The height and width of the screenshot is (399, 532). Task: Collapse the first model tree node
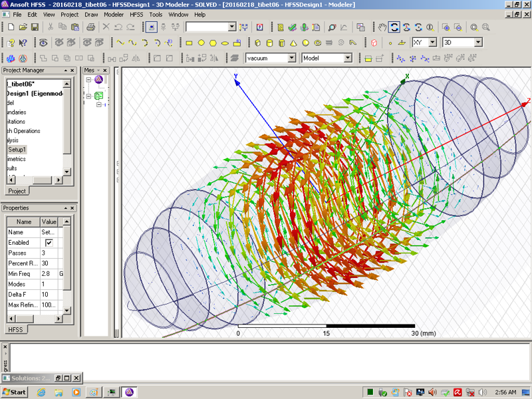click(x=88, y=80)
